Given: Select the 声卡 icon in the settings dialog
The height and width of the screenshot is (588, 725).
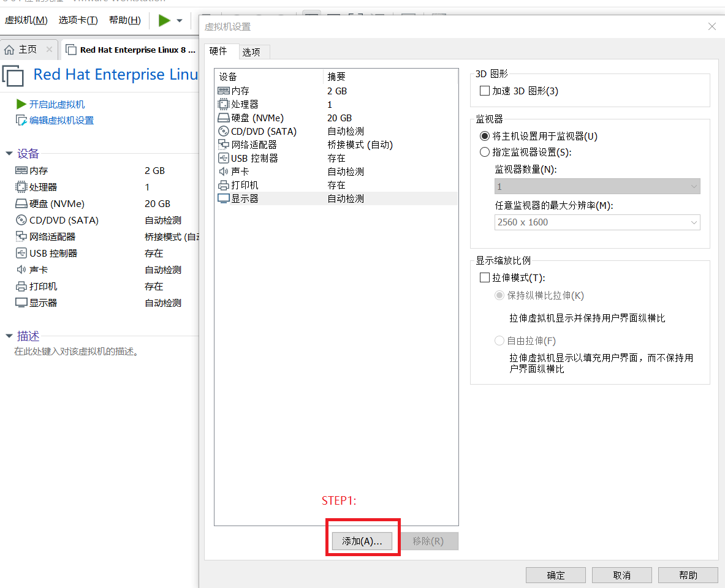Looking at the screenshot, I should click(x=224, y=171).
